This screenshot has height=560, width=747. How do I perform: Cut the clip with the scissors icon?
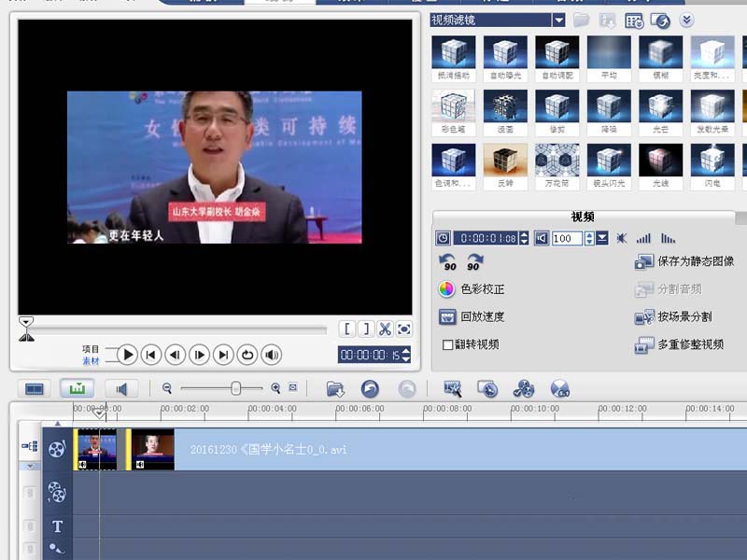(385, 329)
